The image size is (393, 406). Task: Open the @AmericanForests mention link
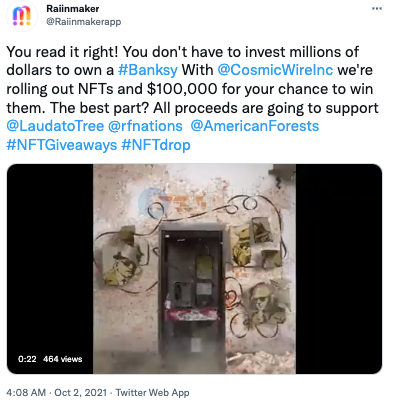pos(255,126)
